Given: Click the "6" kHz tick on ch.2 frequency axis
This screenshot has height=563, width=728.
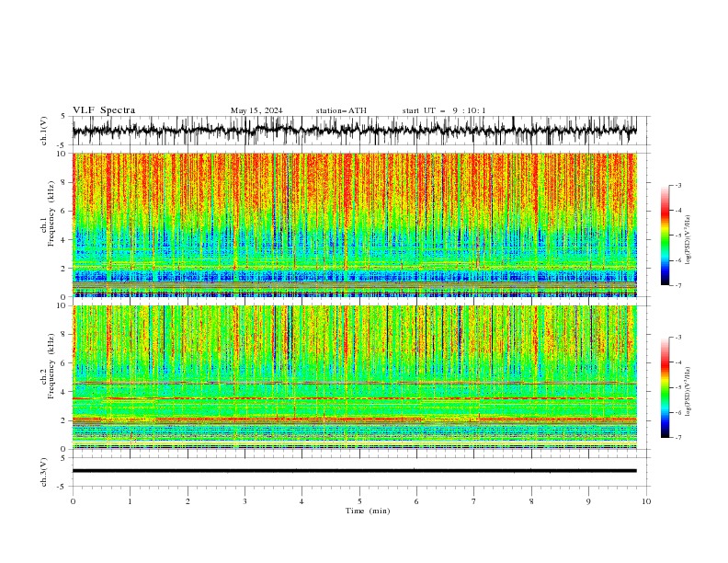Looking at the screenshot, I should tap(64, 362).
